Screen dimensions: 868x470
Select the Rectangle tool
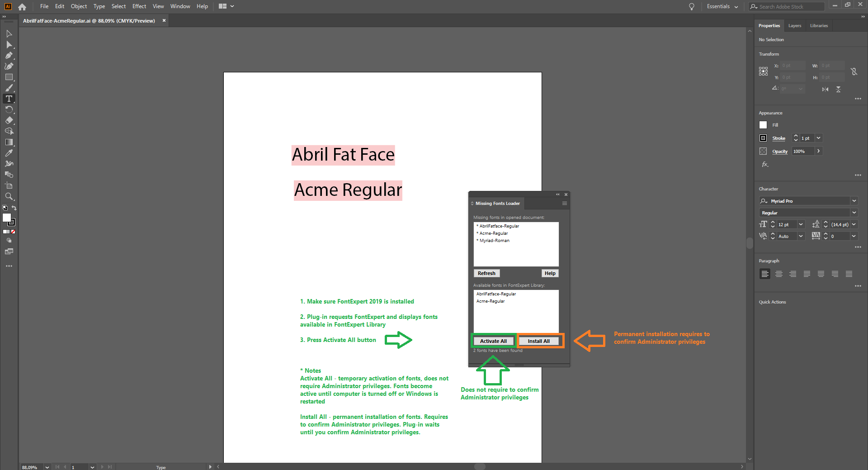[9, 77]
